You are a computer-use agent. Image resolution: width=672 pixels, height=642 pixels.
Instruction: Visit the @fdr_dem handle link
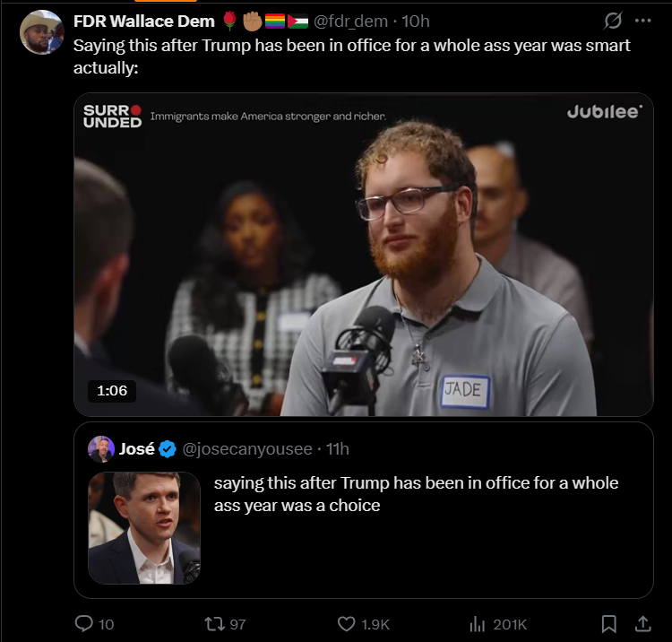[350, 21]
